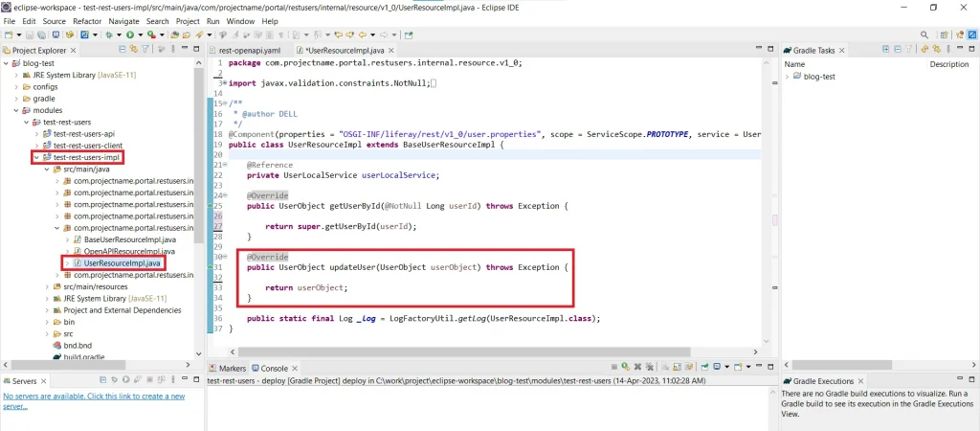Click the Debug bug icon in toolbar

pos(109,35)
